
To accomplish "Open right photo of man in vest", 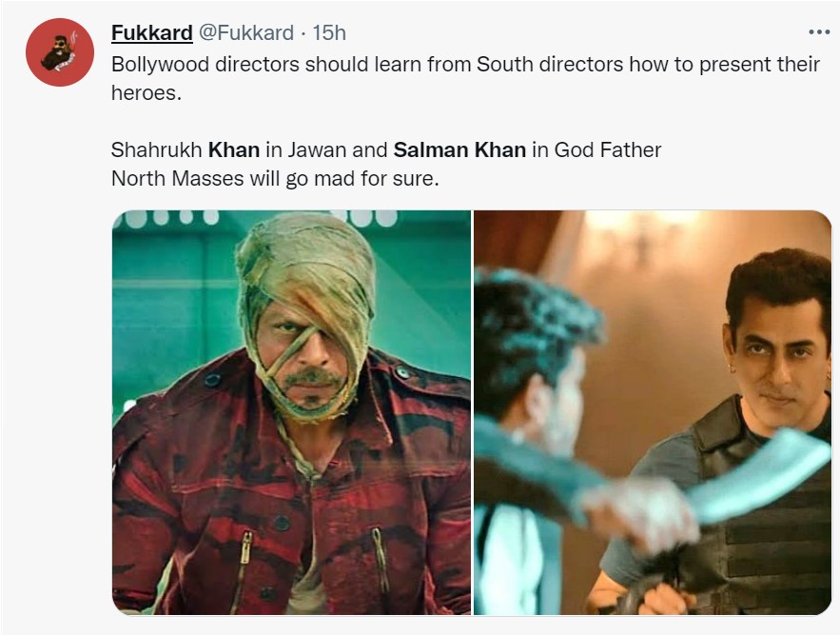I will coord(653,411).
